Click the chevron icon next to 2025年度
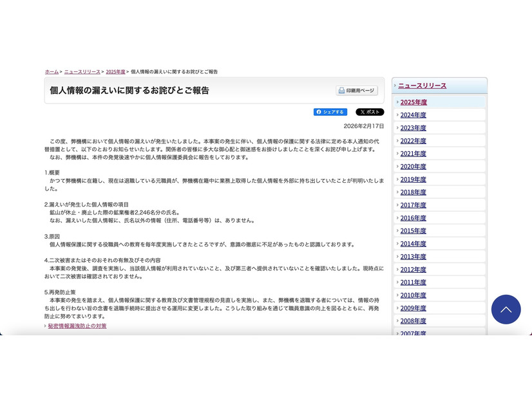The width and height of the screenshot is (532, 399). pos(398,102)
